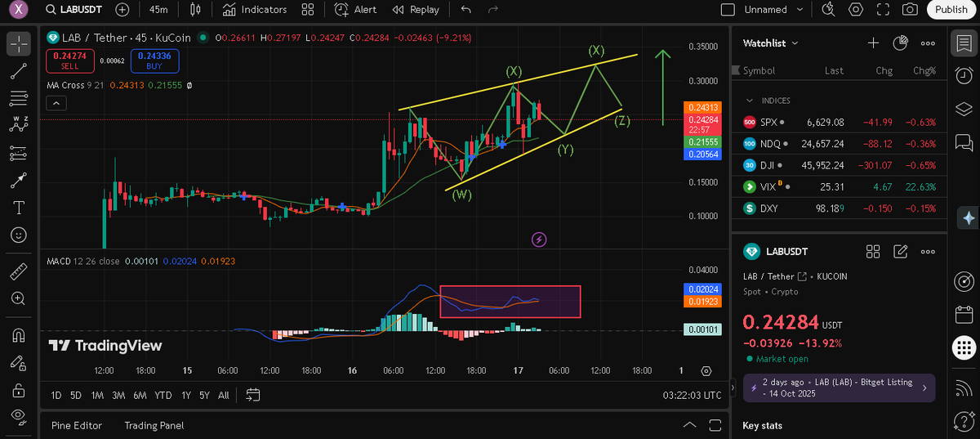Open the watchlist more options menu

pos(928,43)
